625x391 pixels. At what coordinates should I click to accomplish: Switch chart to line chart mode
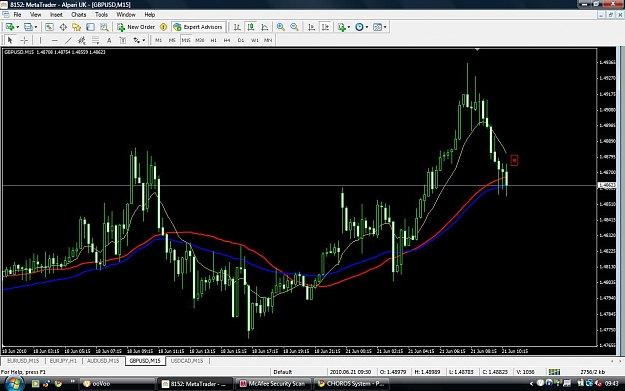click(x=265, y=27)
